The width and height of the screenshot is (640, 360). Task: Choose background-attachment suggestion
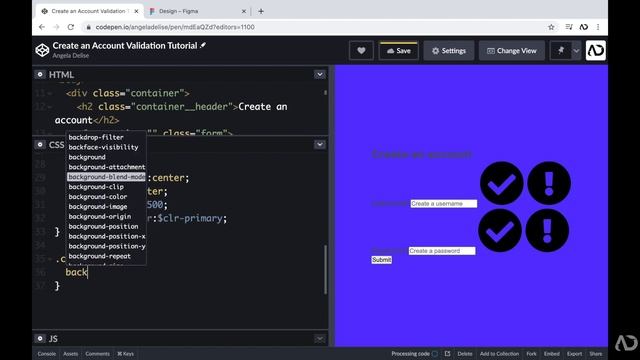tap(106, 167)
